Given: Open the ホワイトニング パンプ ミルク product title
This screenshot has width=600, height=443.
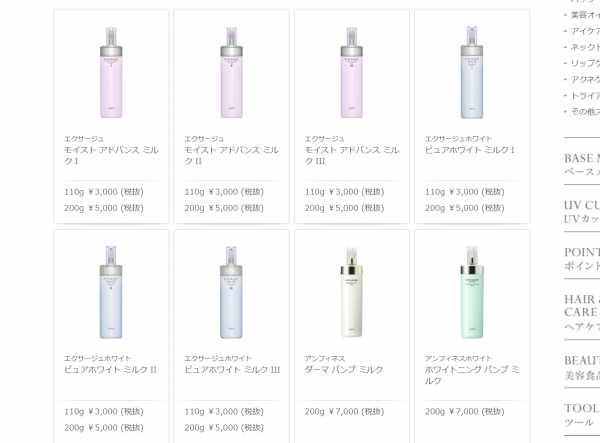Looking at the screenshot, I should pos(472,375).
